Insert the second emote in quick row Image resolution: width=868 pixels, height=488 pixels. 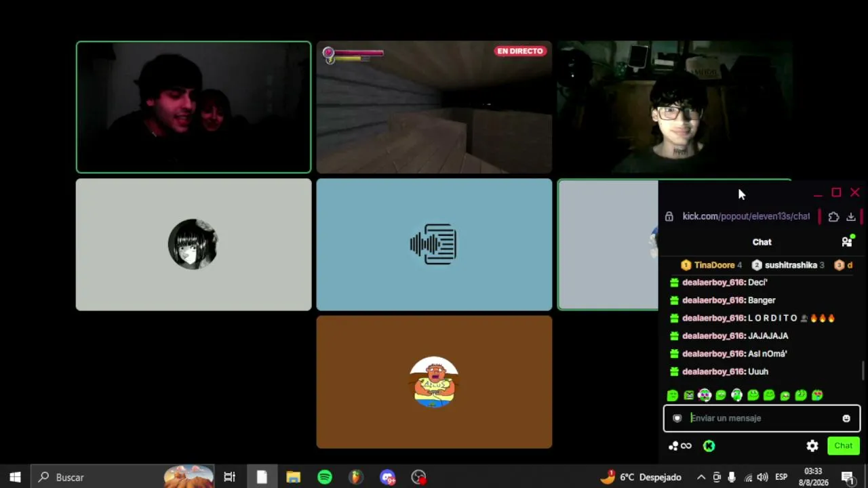pos(689,395)
